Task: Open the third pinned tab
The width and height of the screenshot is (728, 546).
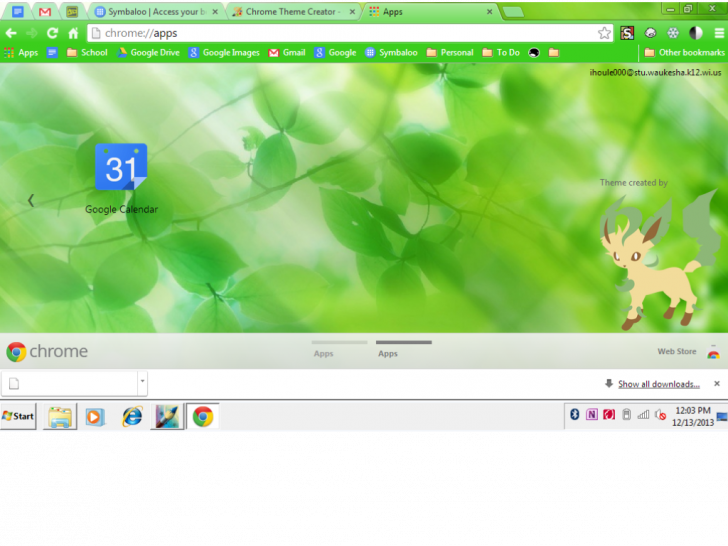Action: click(x=72, y=12)
